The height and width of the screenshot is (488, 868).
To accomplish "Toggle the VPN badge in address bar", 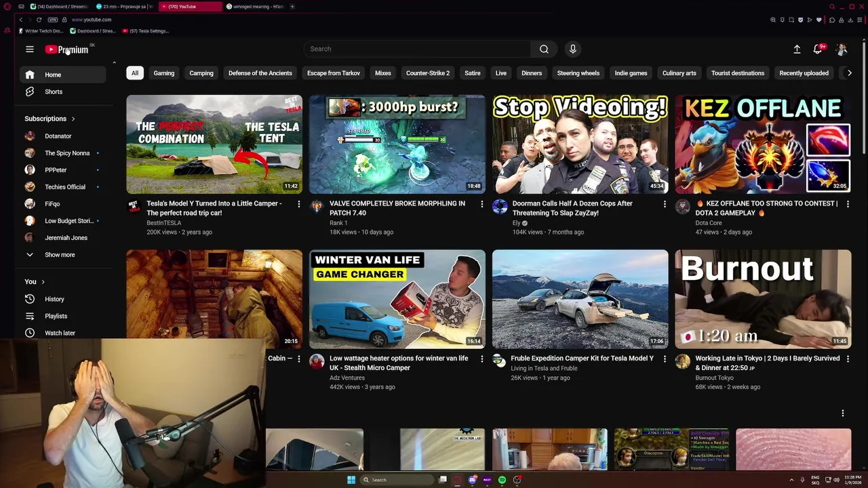I will point(53,20).
